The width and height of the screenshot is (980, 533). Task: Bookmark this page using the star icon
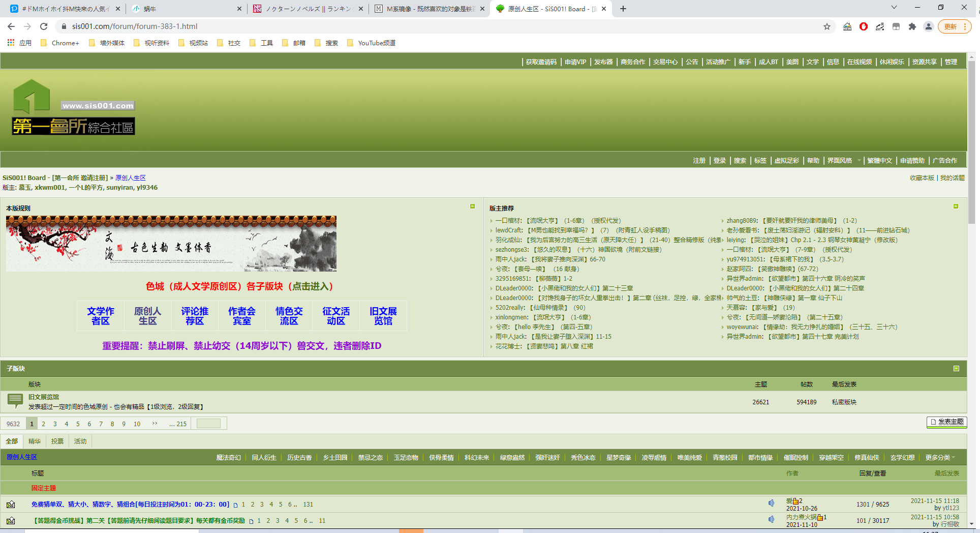827,26
